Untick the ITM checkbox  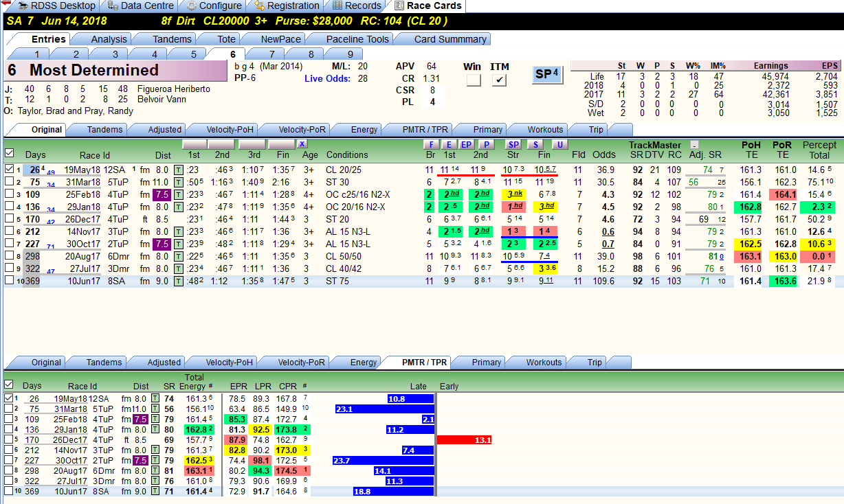pos(500,80)
